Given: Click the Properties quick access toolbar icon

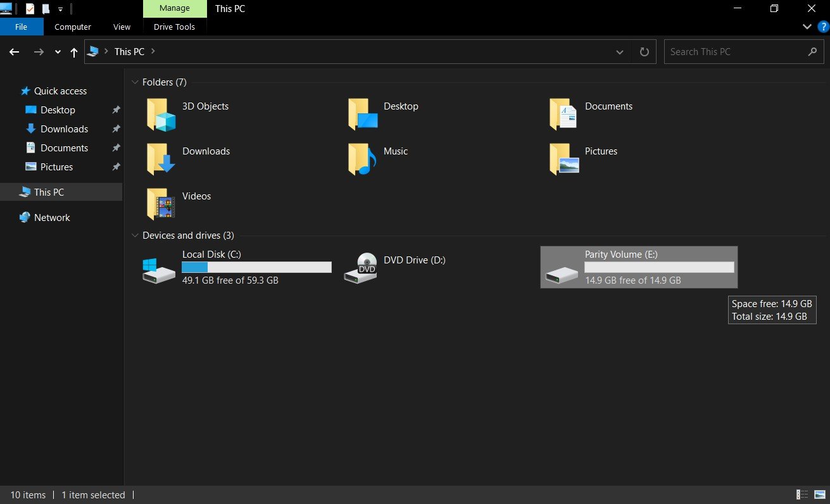Looking at the screenshot, I should coord(30,9).
